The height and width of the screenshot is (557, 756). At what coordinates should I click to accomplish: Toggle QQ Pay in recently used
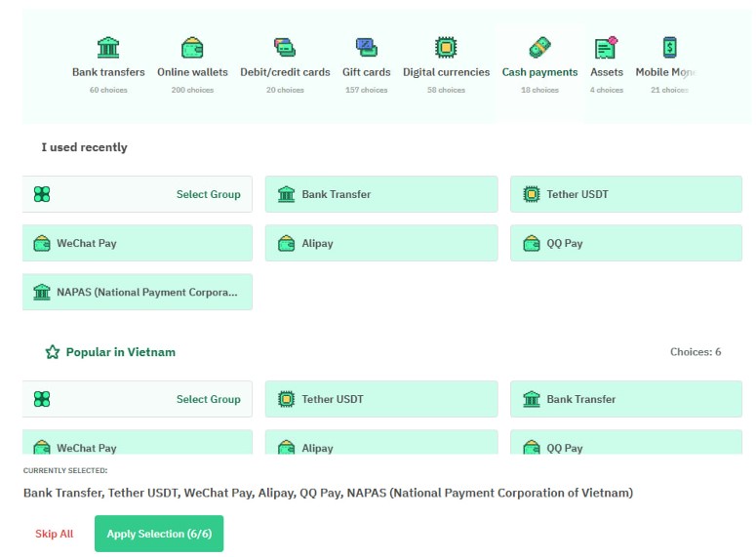pos(626,243)
